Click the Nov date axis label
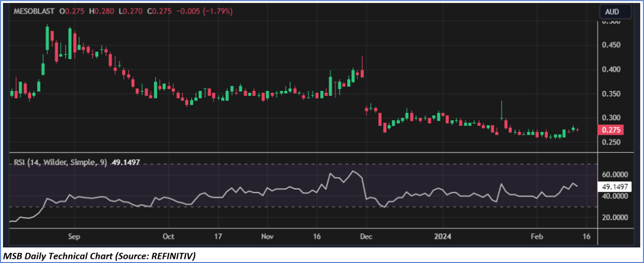644x263 pixels. [x=268, y=236]
